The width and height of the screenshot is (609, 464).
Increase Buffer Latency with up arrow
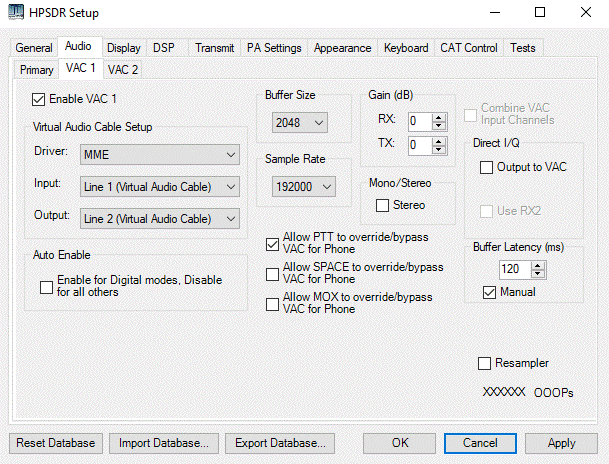(x=538, y=266)
